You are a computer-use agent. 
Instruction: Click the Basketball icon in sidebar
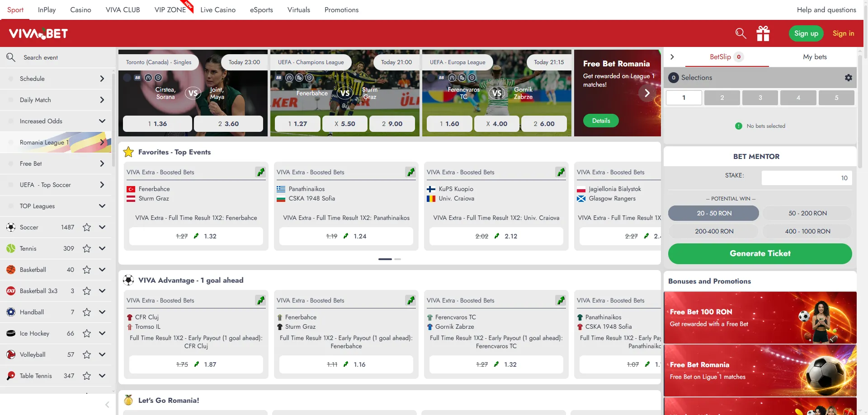(x=11, y=270)
